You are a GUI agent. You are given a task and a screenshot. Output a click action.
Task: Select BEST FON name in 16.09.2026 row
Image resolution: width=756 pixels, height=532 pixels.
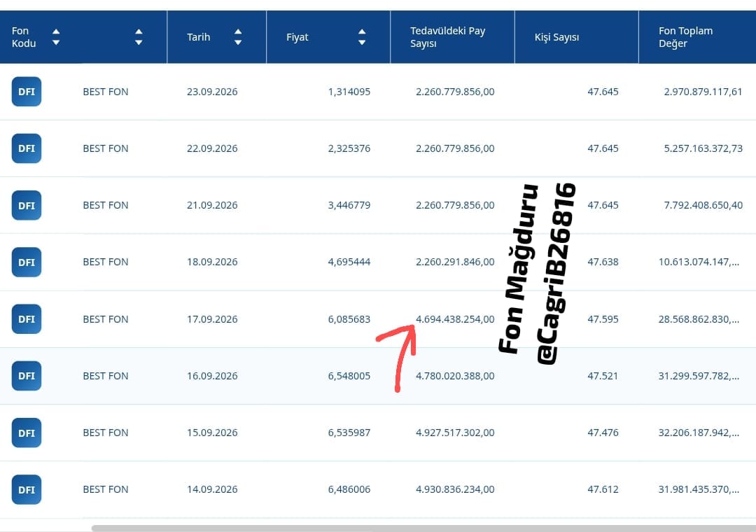tap(106, 376)
